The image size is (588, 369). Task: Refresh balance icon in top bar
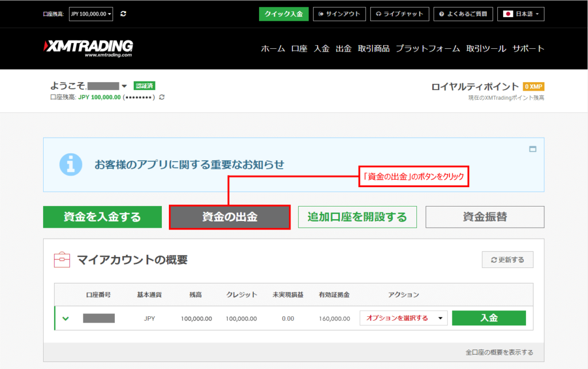coord(123,14)
